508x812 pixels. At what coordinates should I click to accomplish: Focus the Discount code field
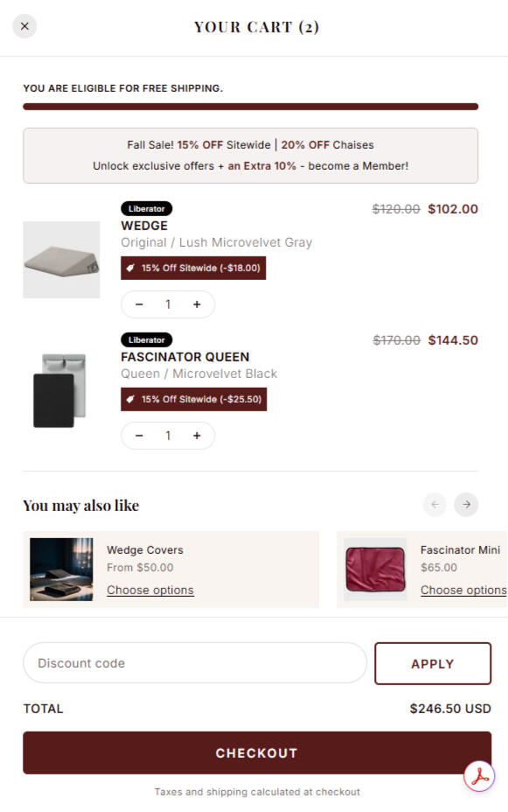(195, 663)
